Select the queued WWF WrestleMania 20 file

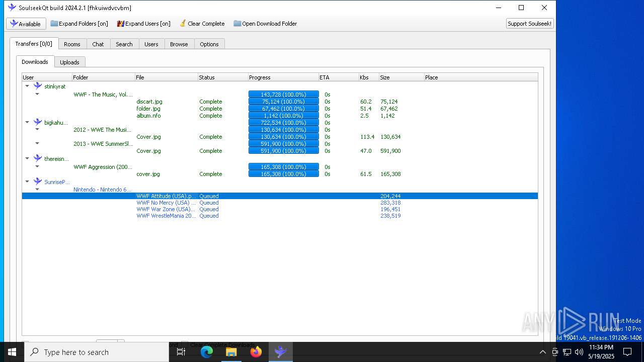pyautogui.click(x=280, y=216)
